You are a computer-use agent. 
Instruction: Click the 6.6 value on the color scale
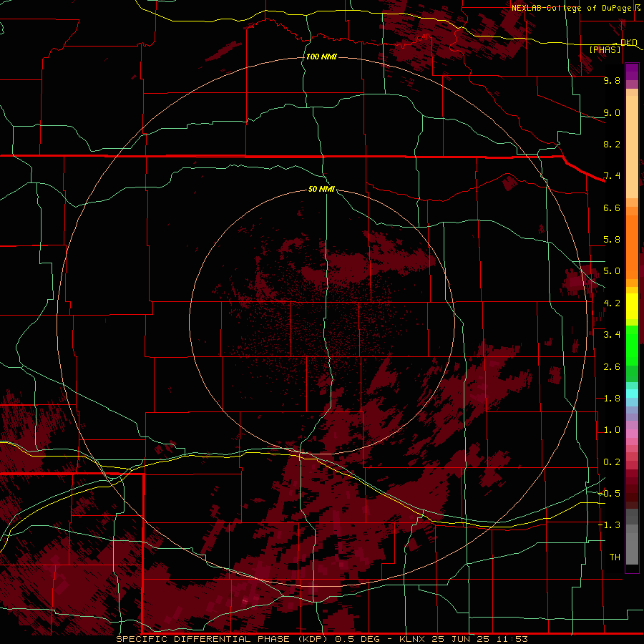pyautogui.click(x=612, y=208)
